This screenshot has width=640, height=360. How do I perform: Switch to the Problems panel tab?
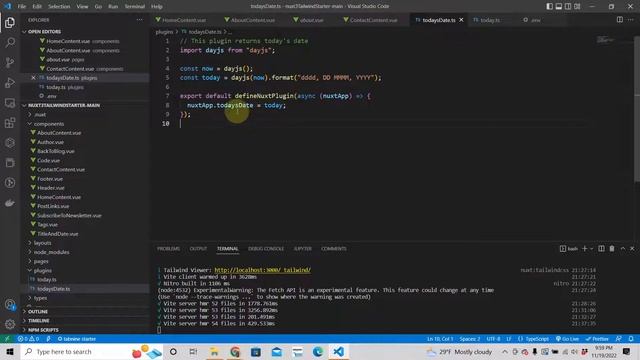[x=169, y=249]
